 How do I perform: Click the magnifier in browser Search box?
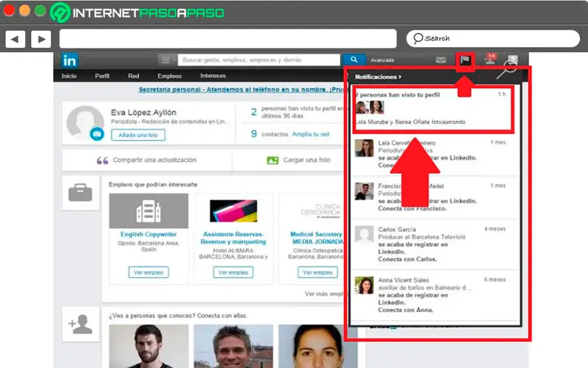click(417, 38)
